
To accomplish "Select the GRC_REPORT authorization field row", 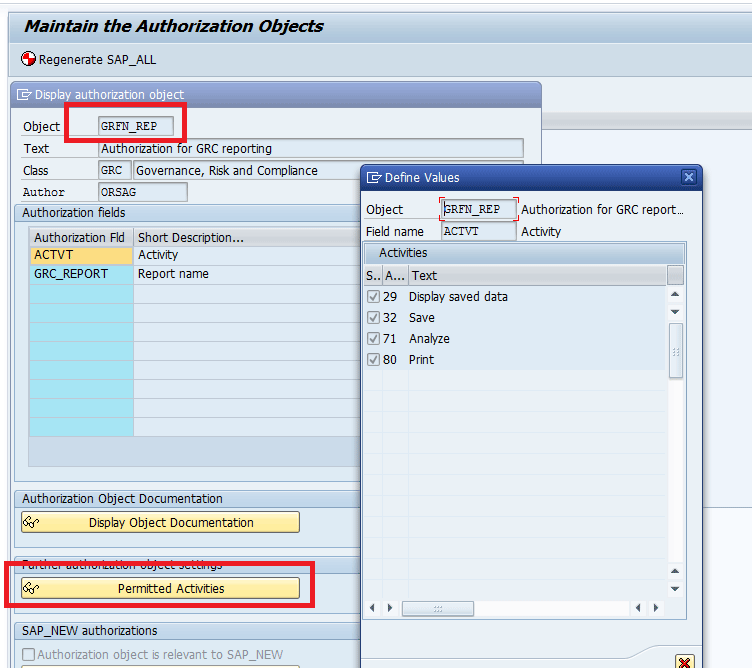I will tap(80, 274).
